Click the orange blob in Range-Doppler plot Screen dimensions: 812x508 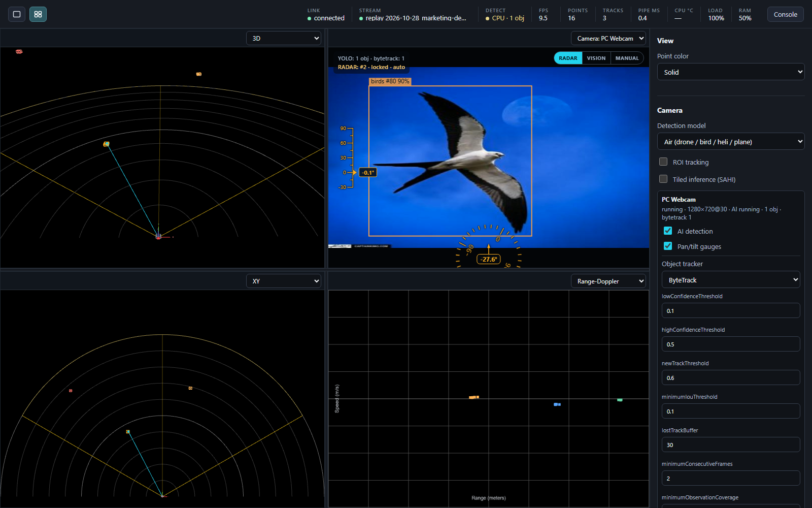(474, 397)
